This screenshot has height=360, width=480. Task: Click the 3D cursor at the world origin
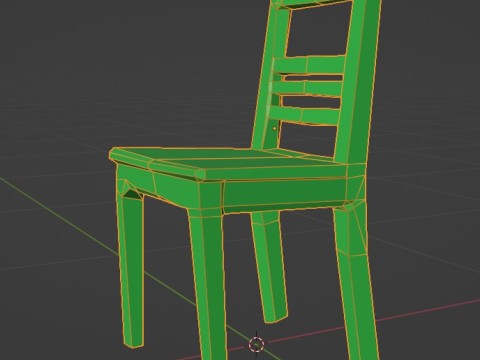point(256,344)
